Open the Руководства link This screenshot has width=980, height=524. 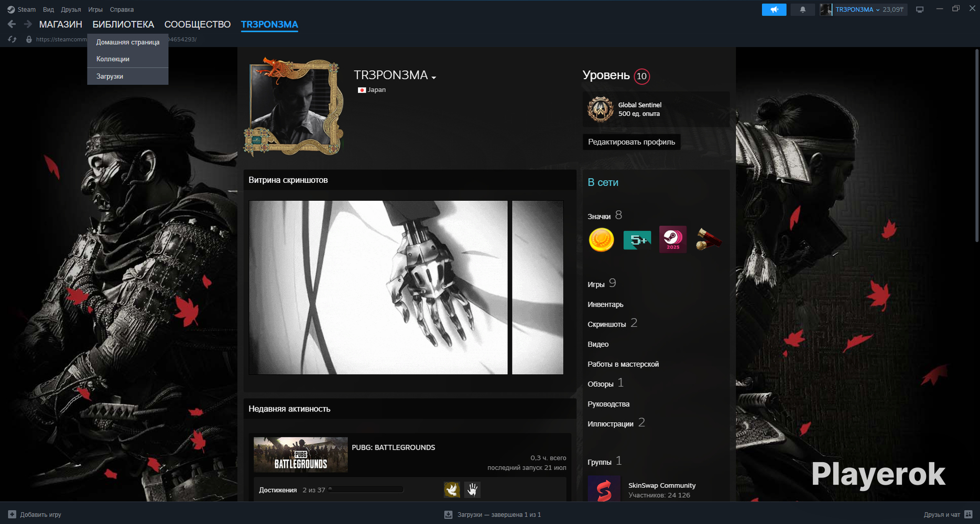[x=608, y=404]
